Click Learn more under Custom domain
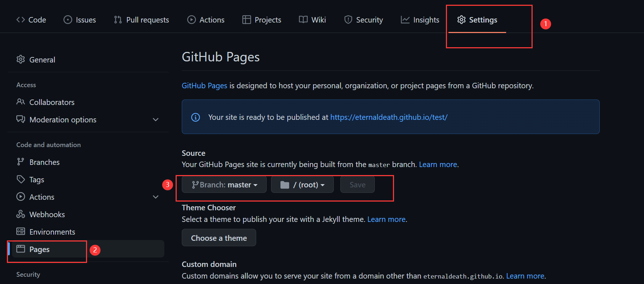This screenshot has width=644, height=284. [x=525, y=276]
